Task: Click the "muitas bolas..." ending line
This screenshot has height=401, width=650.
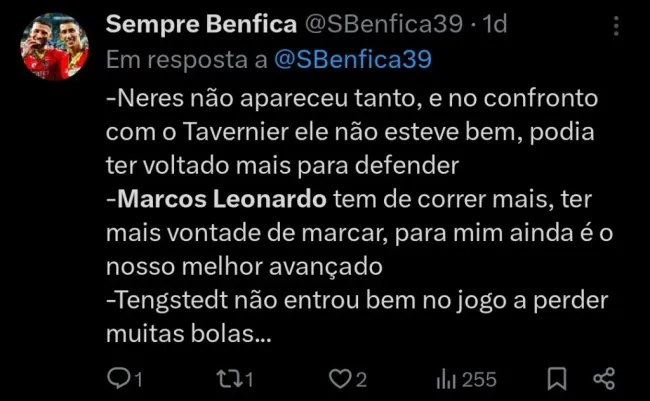Action: (x=187, y=335)
